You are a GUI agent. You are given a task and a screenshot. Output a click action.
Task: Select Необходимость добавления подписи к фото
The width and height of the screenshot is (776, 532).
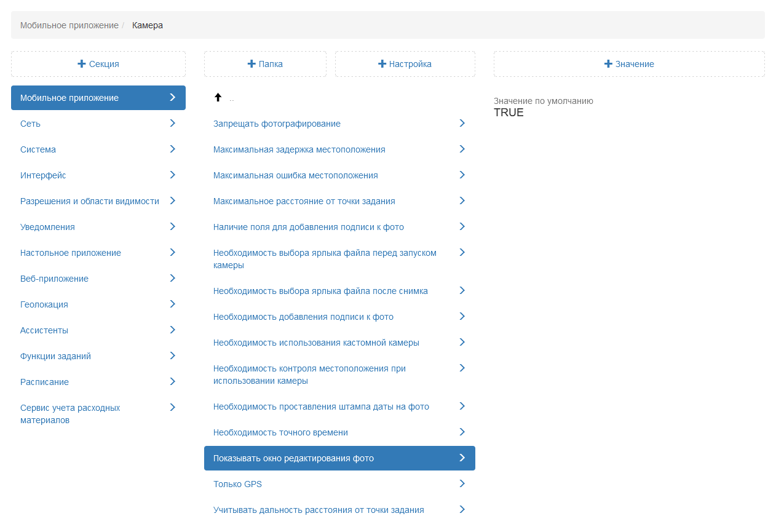coord(339,317)
